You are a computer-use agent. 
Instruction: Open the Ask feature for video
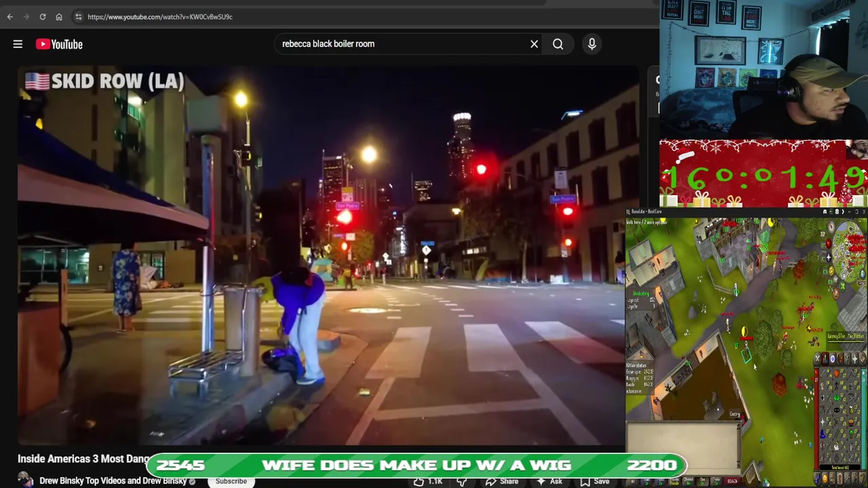(549, 481)
